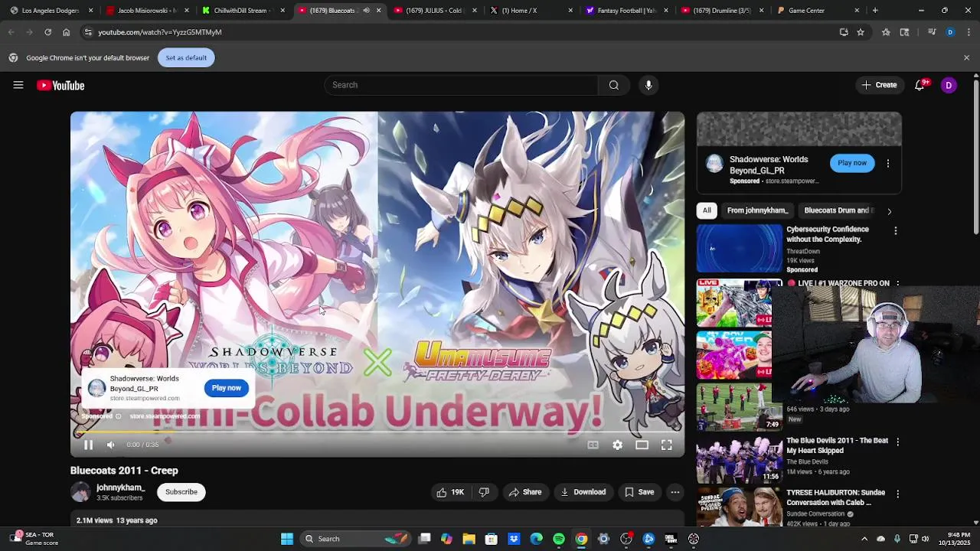
Task: Open YouTube notifications bell
Action: click(x=920, y=85)
